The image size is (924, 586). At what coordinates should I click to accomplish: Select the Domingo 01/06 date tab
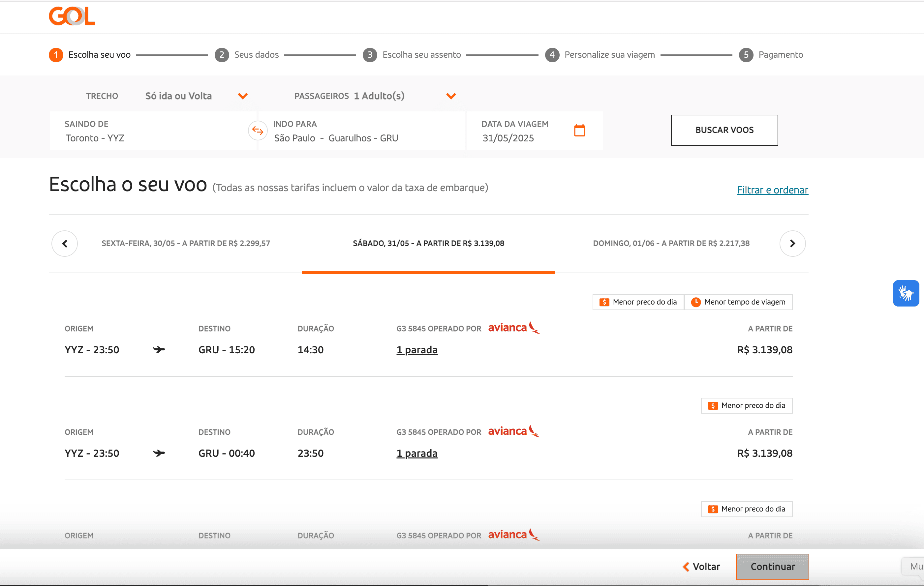671,244
